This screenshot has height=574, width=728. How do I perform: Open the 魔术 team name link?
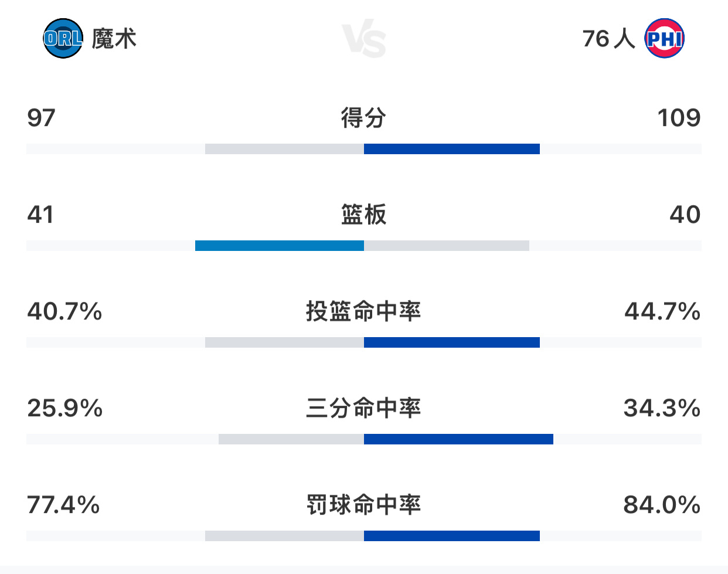pyautogui.click(x=115, y=38)
